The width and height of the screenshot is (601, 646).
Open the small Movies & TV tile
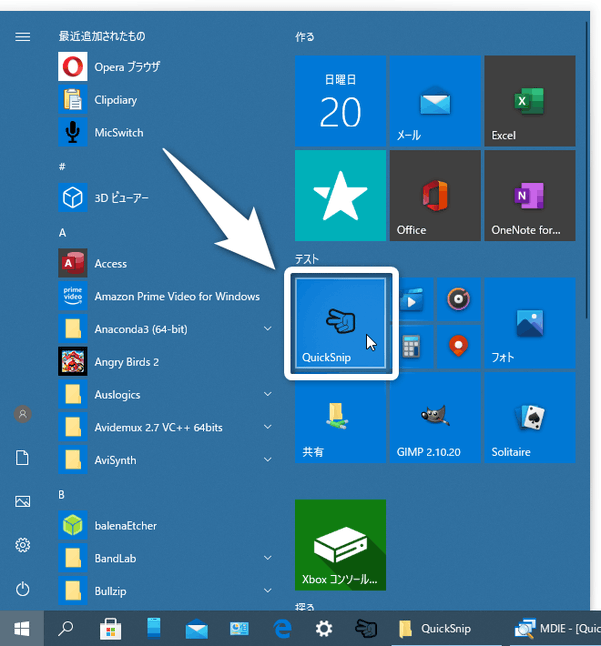click(412, 300)
